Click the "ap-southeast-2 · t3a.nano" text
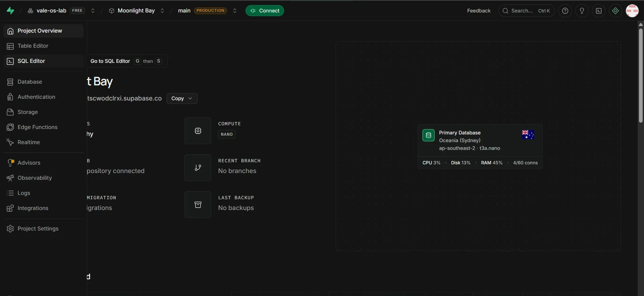Viewport: 644px width, 296px height. pyautogui.click(x=470, y=148)
